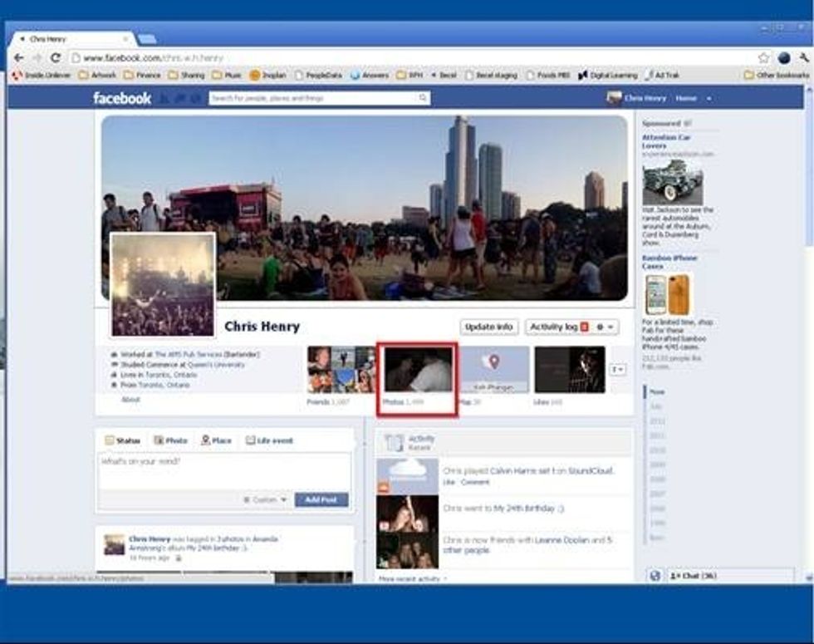Select the Photo composer tab

pyautogui.click(x=170, y=440)
